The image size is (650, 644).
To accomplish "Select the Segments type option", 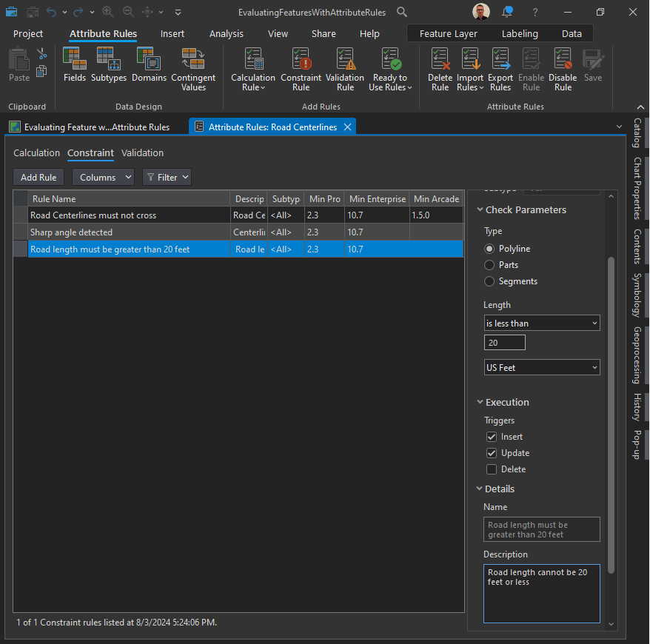I will [x=489, y=281].
